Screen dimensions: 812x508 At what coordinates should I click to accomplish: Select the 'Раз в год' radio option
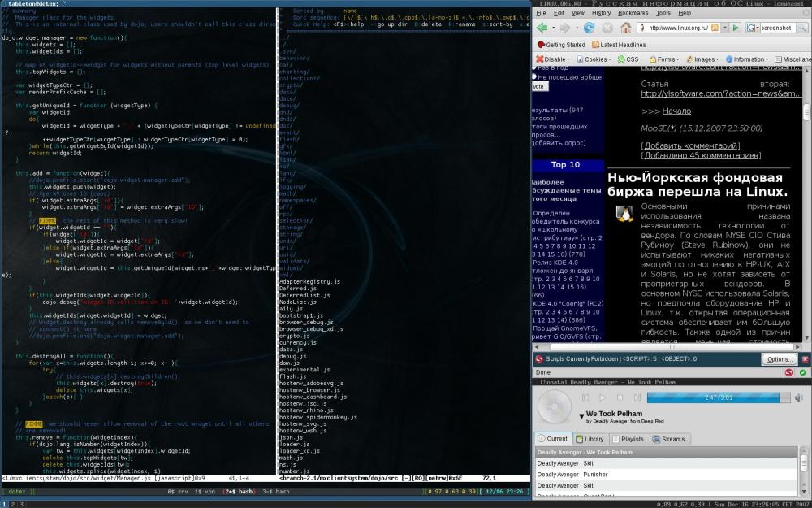tap(534, 67)
